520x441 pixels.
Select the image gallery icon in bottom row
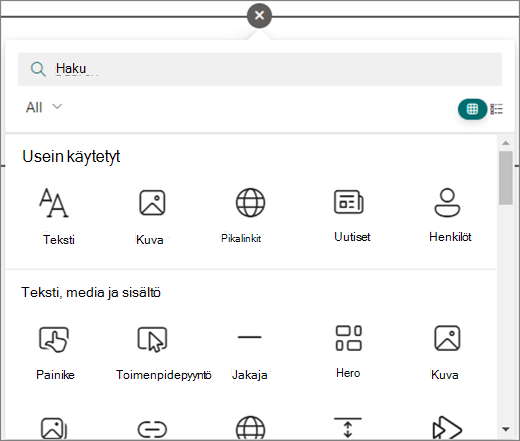54,428
